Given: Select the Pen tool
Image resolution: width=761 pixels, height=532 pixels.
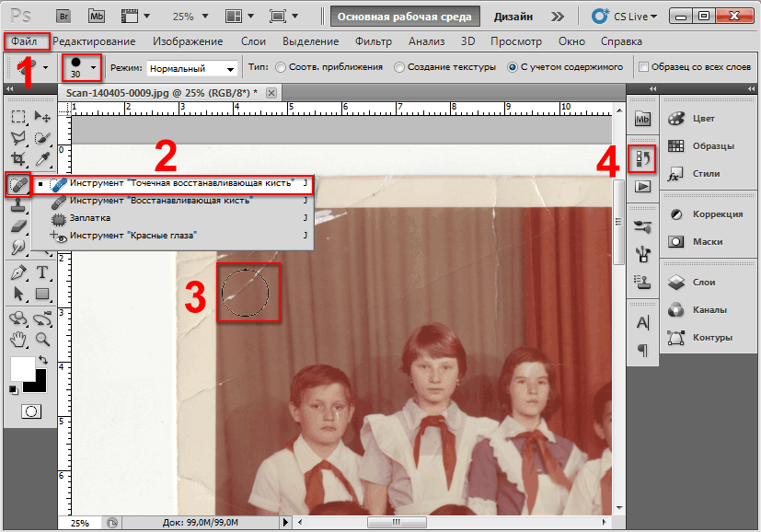Looking at the screenshot, I should (x=18, y=272).
